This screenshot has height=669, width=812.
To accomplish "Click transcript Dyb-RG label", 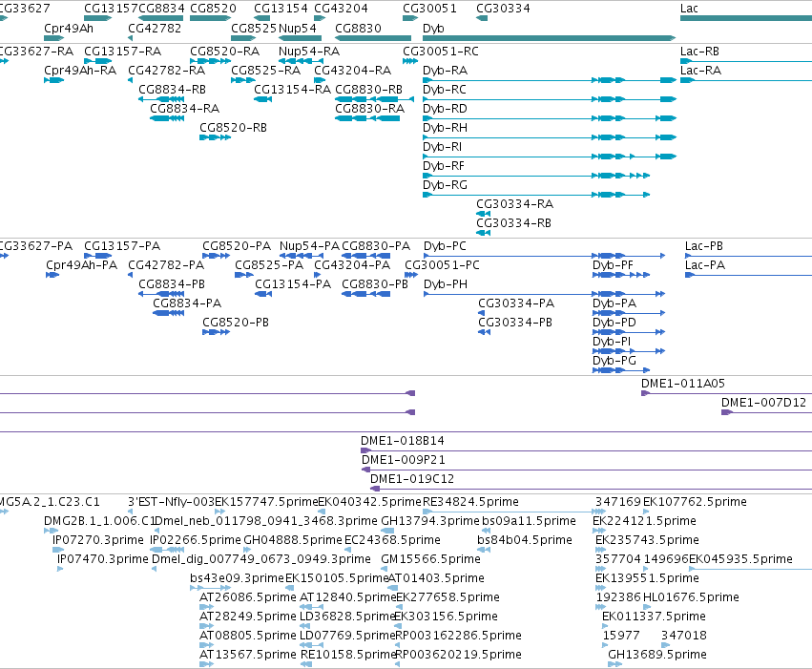I will tap(445, 185).
